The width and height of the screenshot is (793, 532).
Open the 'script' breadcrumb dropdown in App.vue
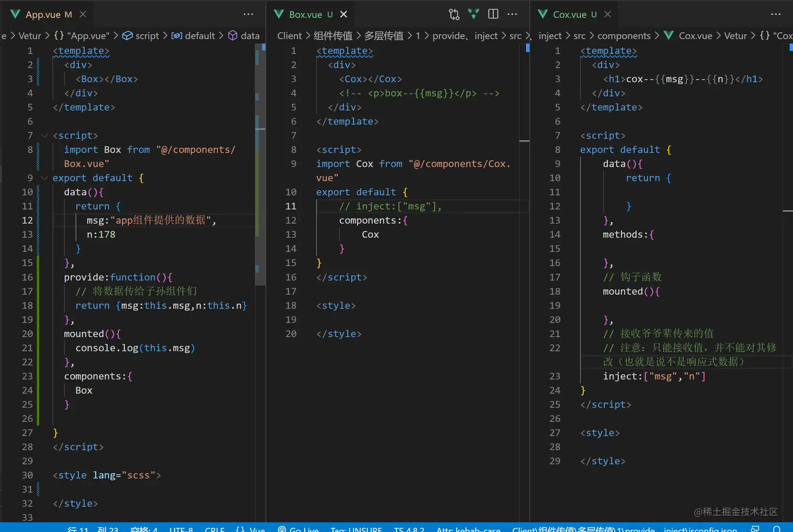coord(146,36)
